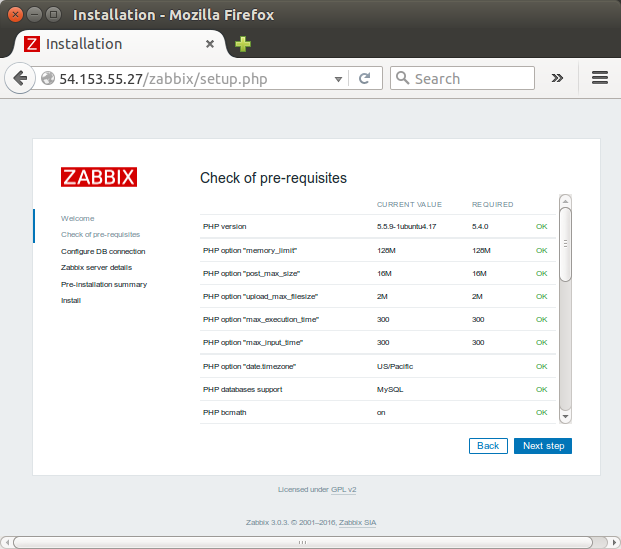Click PHP option "memory_limit" label

250,250
